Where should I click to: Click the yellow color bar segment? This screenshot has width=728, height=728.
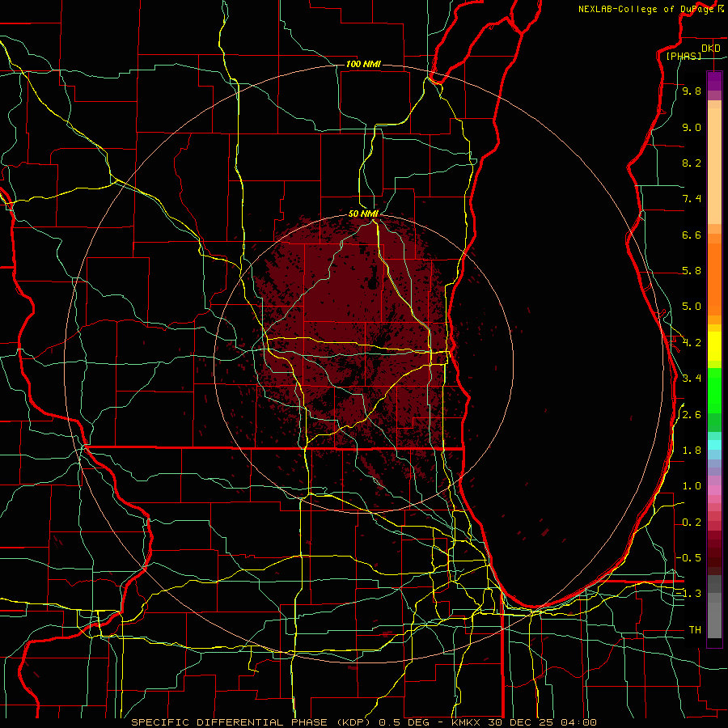pyautogui.click(x=714, y=346)
